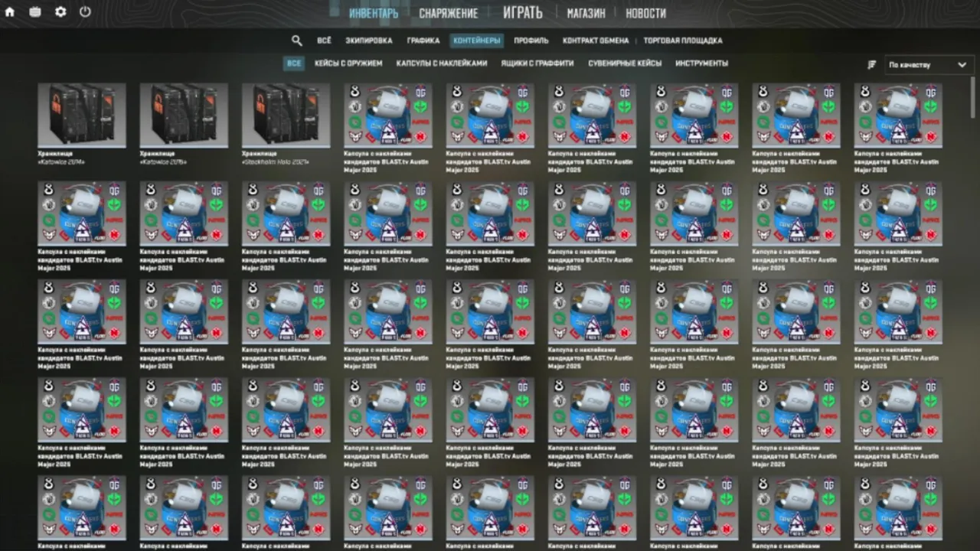Filter by Кейсы с оружием
The height and width of the screenshot is (551, 980).
pyautogui.click(x=348, y=64)
